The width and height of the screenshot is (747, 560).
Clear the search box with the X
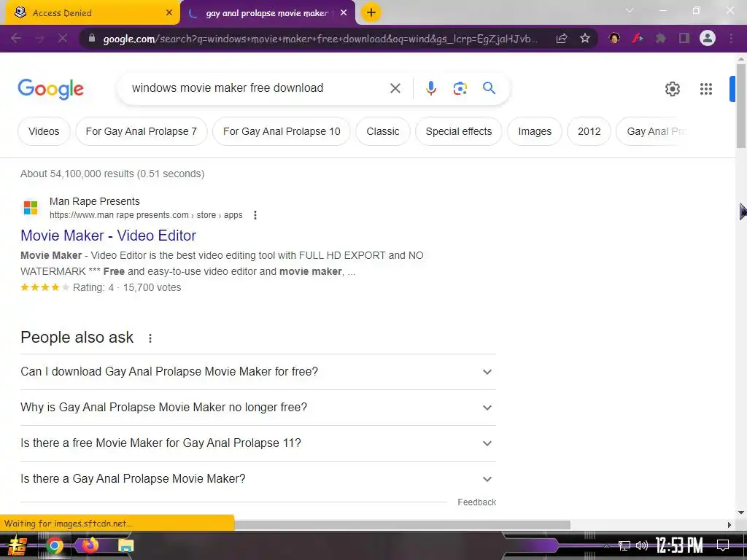pyautogui.click(x=395, y=88)
